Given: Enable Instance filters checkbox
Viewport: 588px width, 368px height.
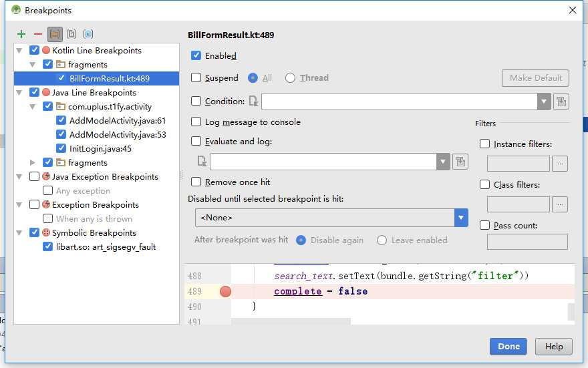Looking at the screenshot, I should tap(485, 144).
